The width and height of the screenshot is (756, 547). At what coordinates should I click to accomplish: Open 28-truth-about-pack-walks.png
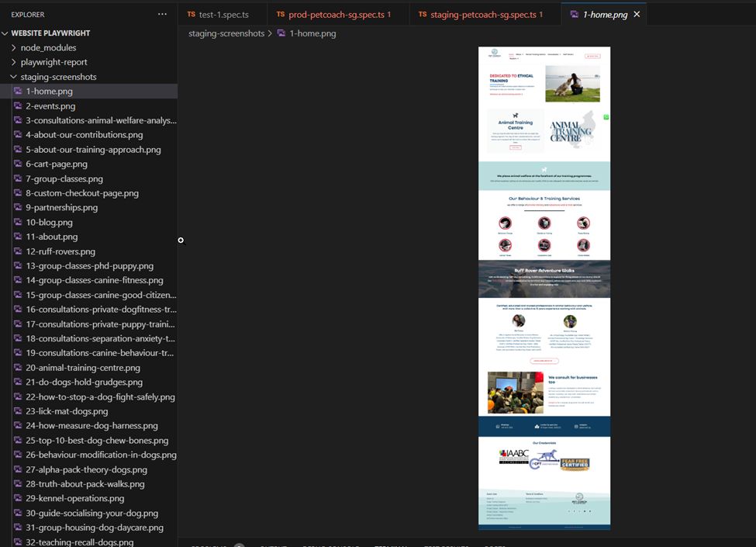click(x=88, y=484)
